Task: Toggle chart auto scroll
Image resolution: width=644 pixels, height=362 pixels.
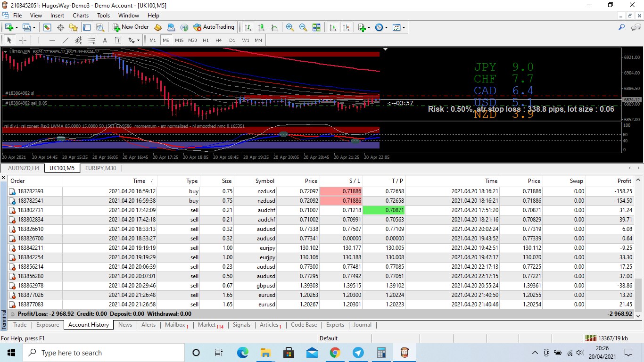Action: (x=333, y=27)
